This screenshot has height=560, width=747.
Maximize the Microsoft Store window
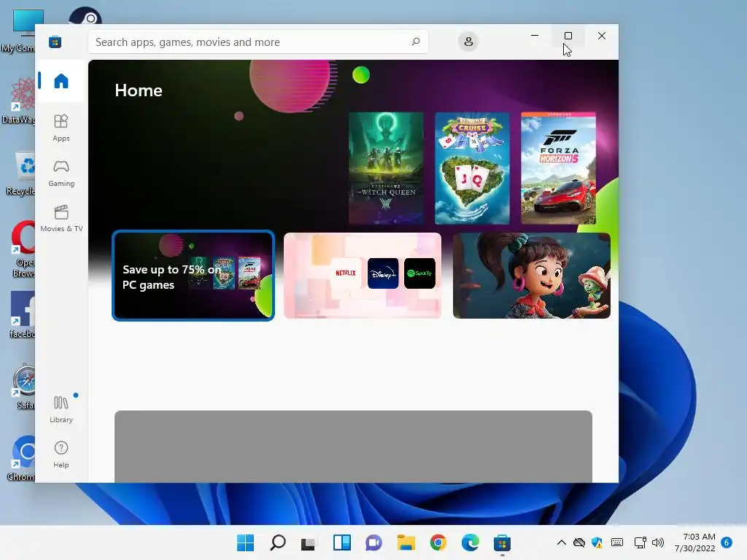click(x=568, y=36)
